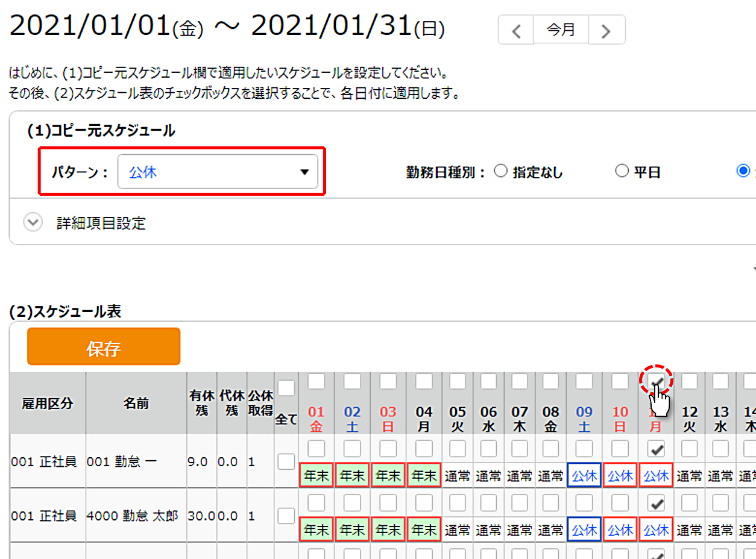Screen dimensions: 756x559
Task: Open the パターン dropdown showing 公休
Action: point(218,172)
